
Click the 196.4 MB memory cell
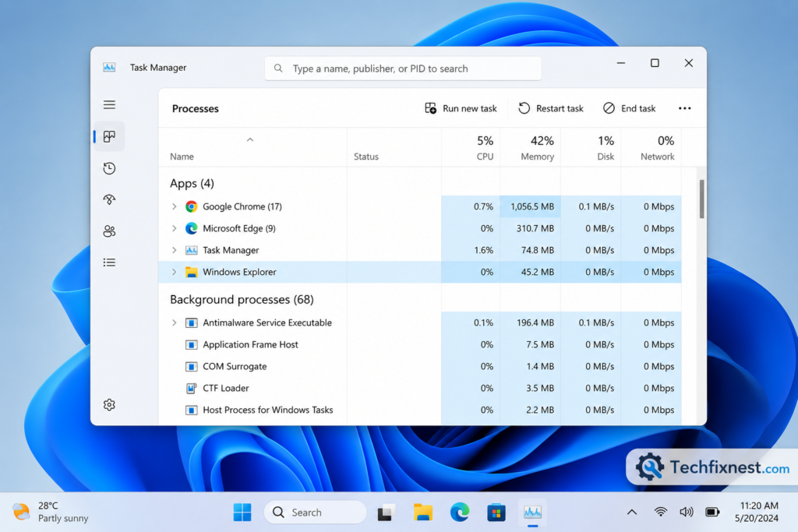point(530,323)
